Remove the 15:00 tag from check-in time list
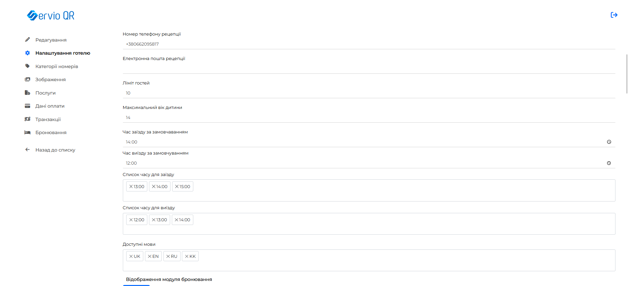This screenshot has height=286, width=644. point(177,187)
